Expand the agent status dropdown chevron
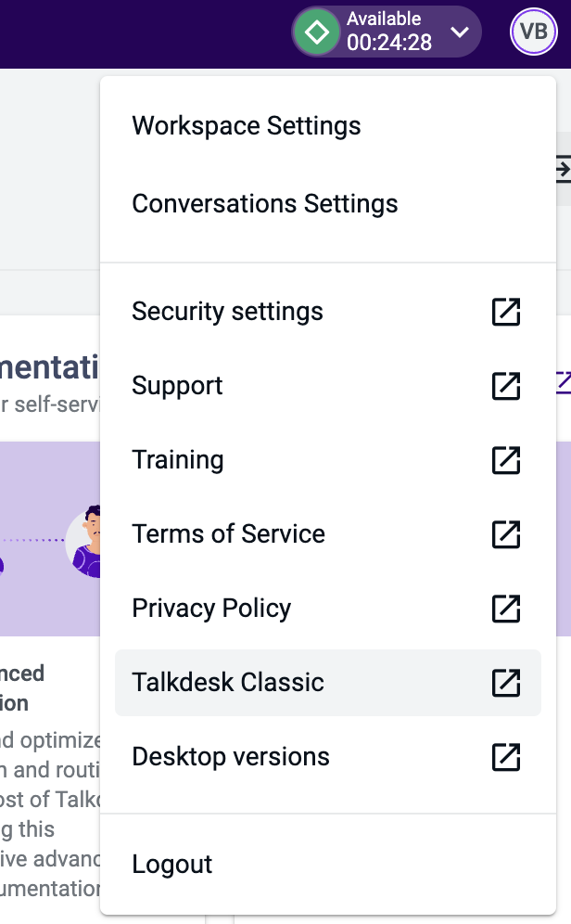 (460, 31)
